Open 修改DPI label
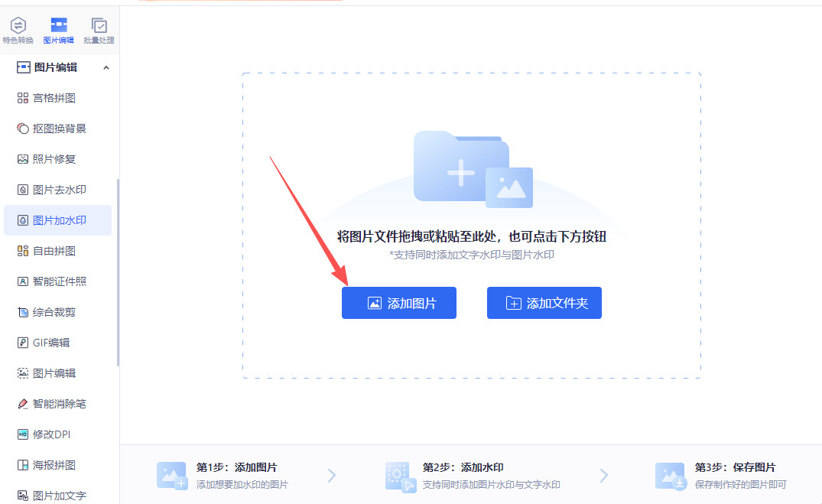The width and height of the screenshot is (822, 504). coord(51,434)
